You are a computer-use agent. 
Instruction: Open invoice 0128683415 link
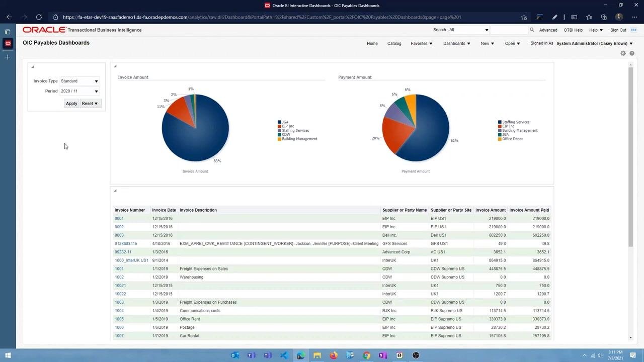126,244
